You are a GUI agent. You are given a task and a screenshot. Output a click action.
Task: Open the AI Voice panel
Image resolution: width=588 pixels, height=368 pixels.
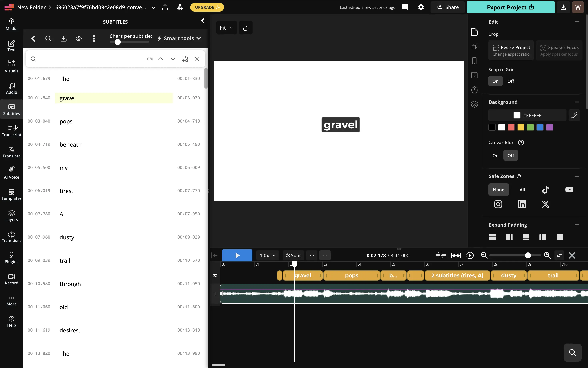click(x=11, y=172)
